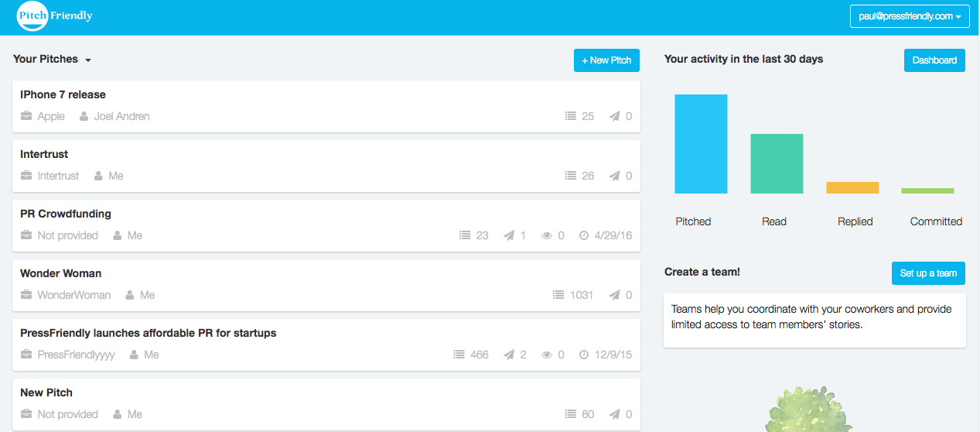Image resolution: width=980 pixels, height=432 pixels.
Task: Open the paul@pressfriendly.com account dropdown
Action: point(910,16)
